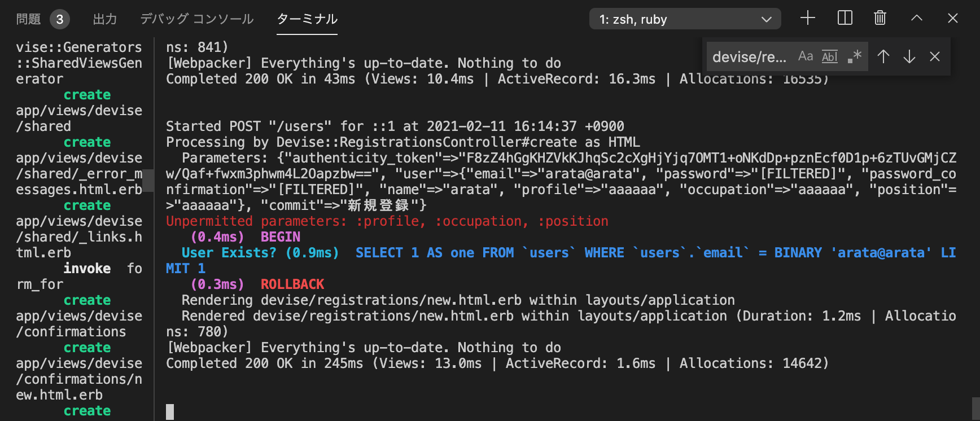
Task: Switch to the 問題 tab
Action: (x=29, y=19)
